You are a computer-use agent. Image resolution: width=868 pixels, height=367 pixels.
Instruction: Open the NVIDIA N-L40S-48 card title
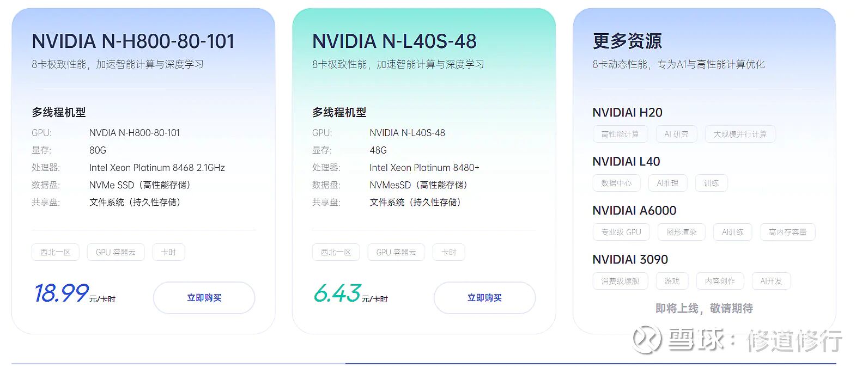click(x=394, y=41)
